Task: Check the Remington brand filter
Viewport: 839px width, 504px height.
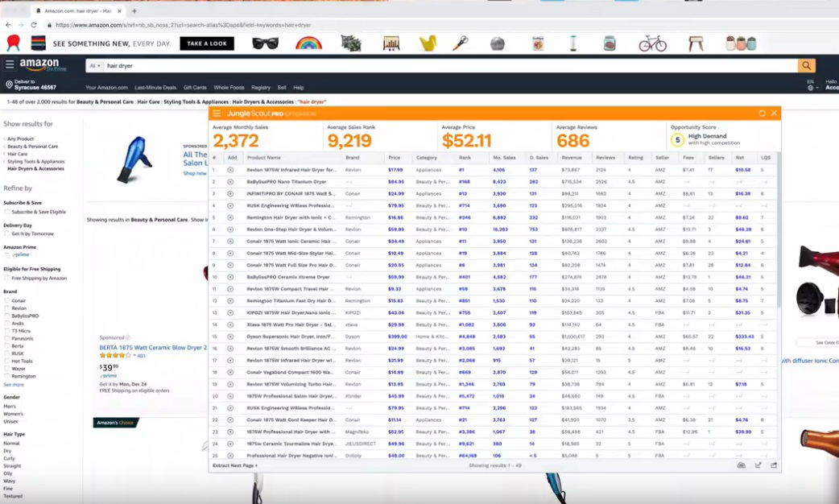Action: [x=7, y=376]
